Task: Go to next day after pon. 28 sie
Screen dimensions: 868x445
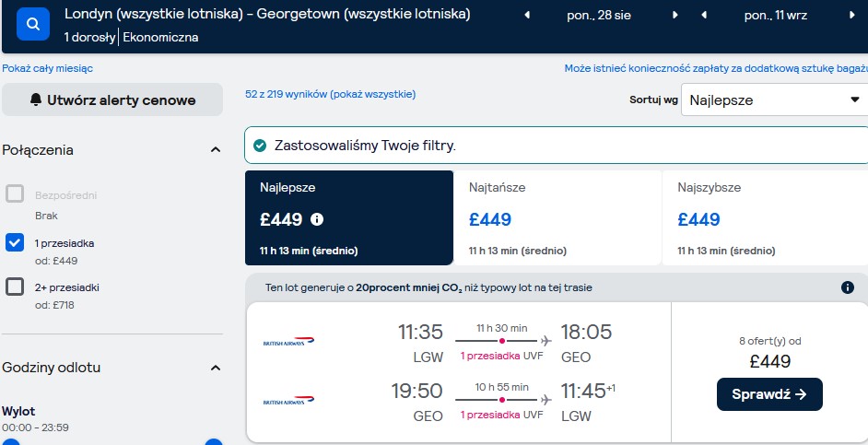Action: 674,16
